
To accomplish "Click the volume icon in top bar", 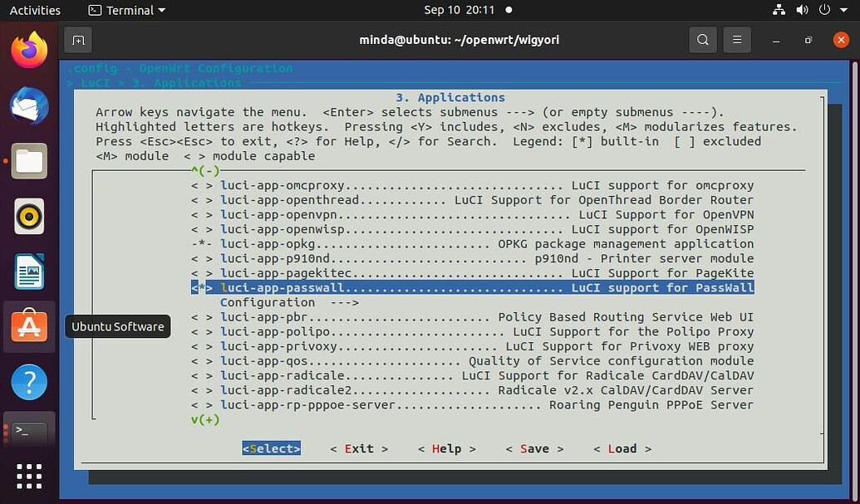I will pyautogui.click(x=803, y=10).
